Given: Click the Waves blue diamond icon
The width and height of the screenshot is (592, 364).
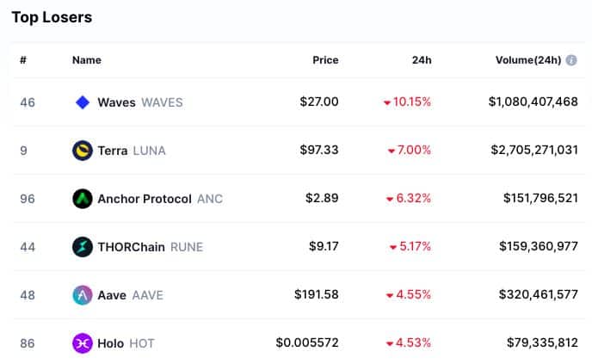Looking at the screenshot, I should tap(83, 102).
